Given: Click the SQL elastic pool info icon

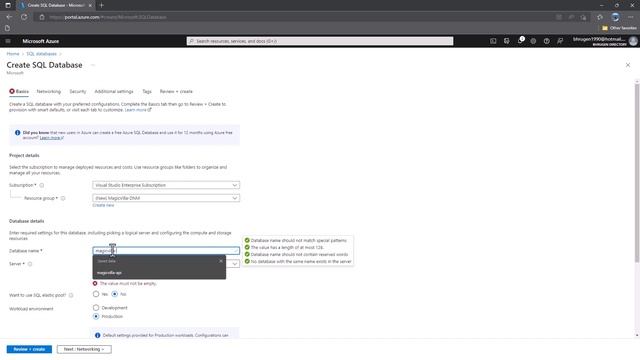Looking at the screenshot, I should pos(71,295).
